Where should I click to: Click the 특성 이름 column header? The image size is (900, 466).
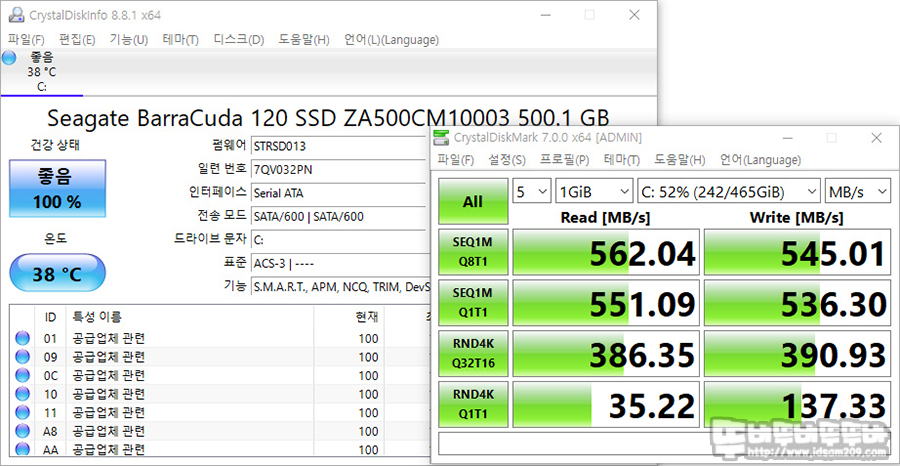click(190, 317)
